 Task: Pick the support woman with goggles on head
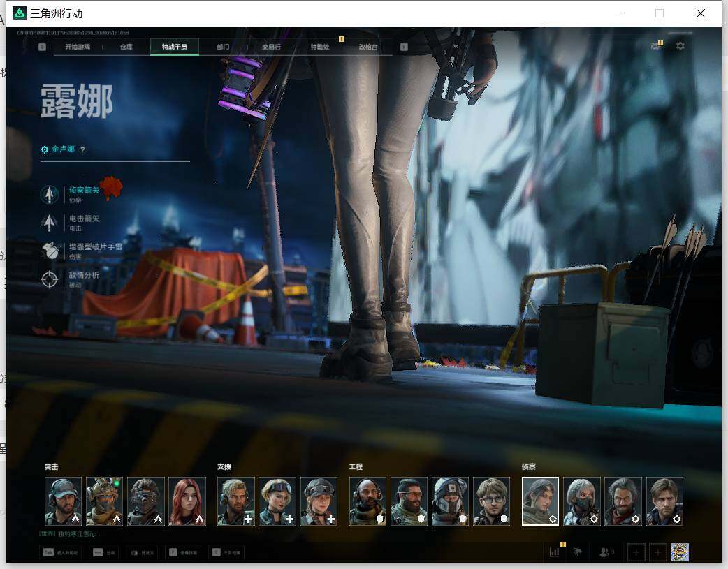tap(277, 501)
